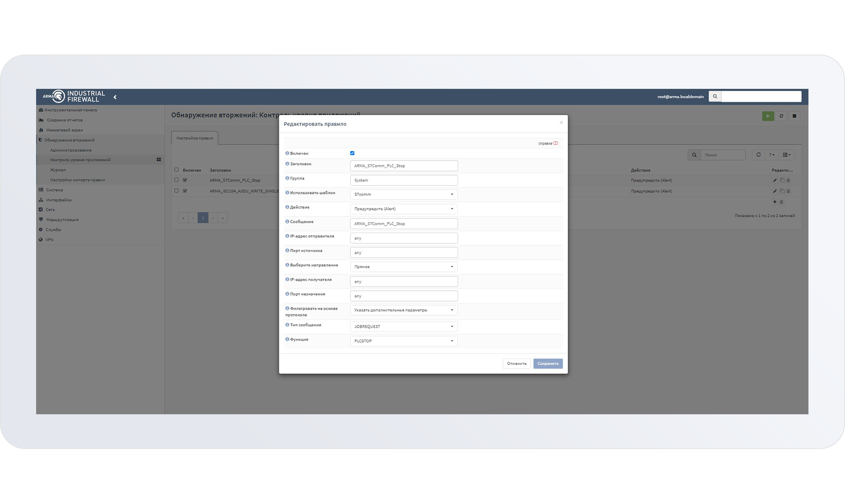The height and width of the screenshot is (504, 845).
Task: Click the Сообщение input field
Action: pos(403,223)
